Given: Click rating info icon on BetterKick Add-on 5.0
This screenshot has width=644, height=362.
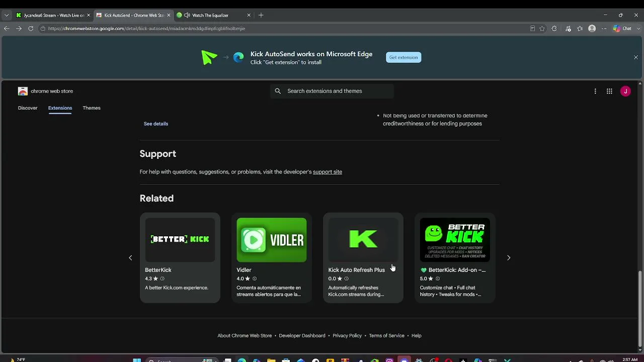Looking at the screenshot, I should coord(437,279).
